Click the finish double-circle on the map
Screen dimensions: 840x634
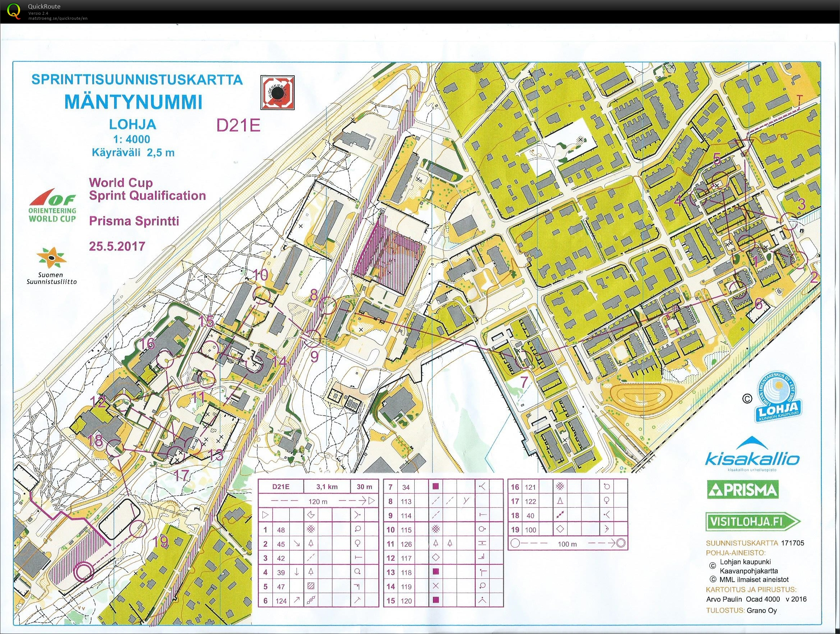[83, 572]
